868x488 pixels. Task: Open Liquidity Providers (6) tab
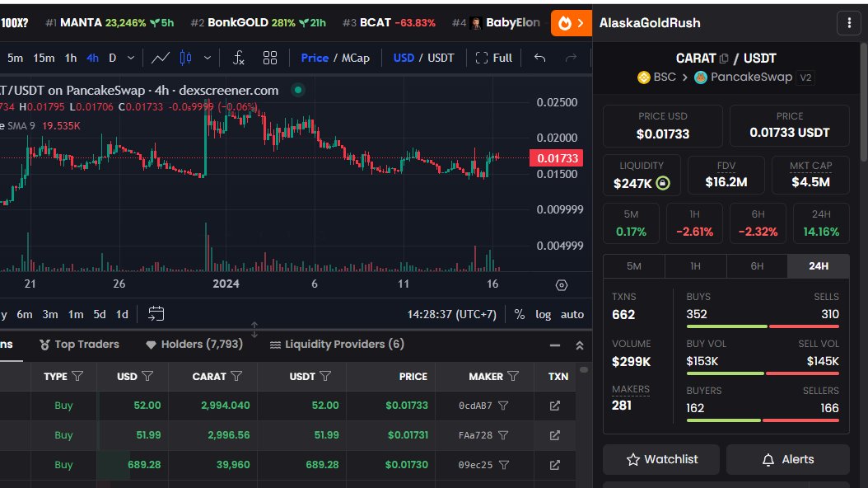(337, 344)
